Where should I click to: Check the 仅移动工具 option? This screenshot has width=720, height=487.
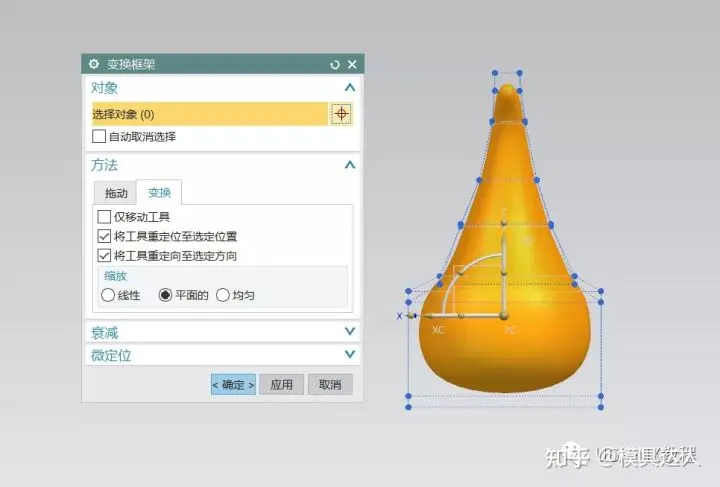[x=104, y=217]
